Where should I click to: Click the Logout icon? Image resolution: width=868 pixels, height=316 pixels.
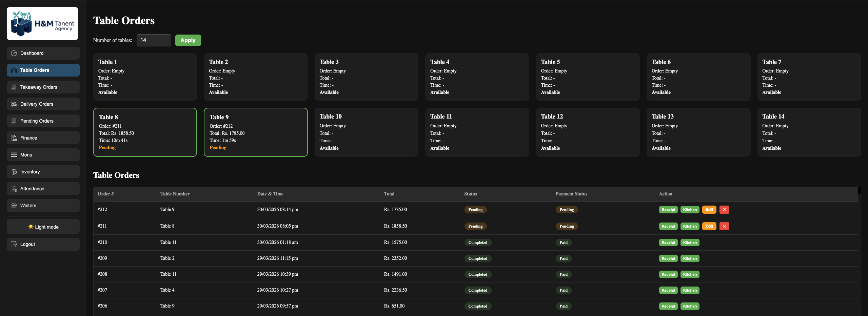click(14, 244)
